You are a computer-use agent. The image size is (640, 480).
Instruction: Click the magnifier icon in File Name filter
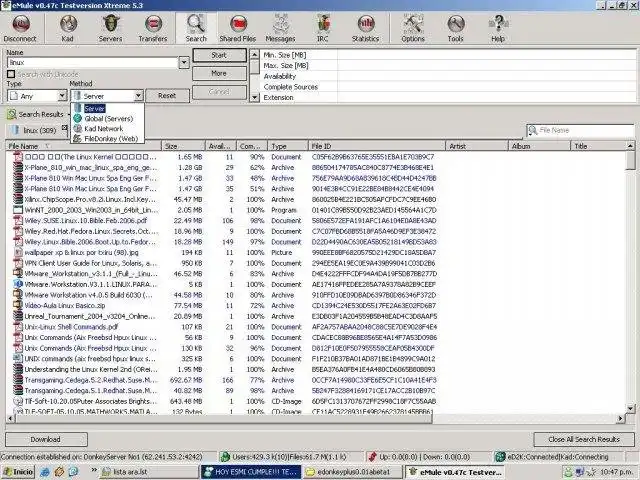tap(533, 131)
